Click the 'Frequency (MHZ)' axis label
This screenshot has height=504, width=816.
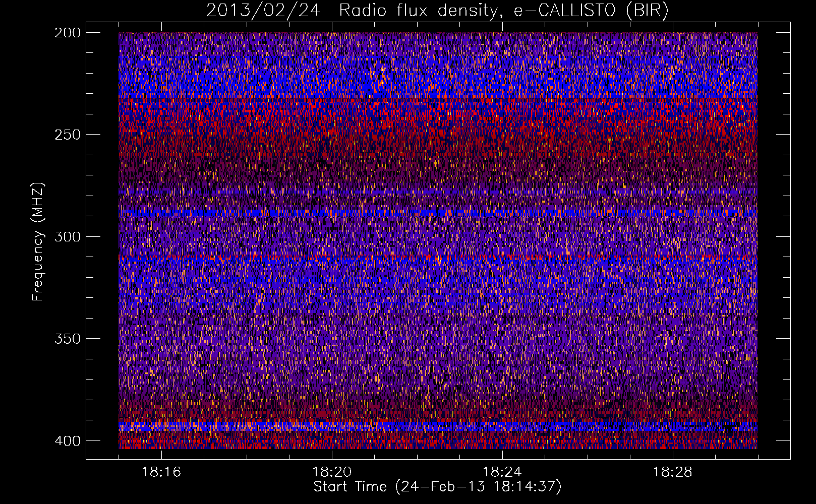[38, 241]
